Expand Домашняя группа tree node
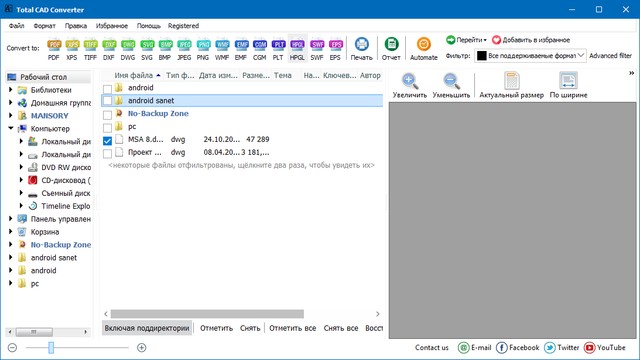The height and width of the screenshot is (360, 640). click(x=11, y=103)
